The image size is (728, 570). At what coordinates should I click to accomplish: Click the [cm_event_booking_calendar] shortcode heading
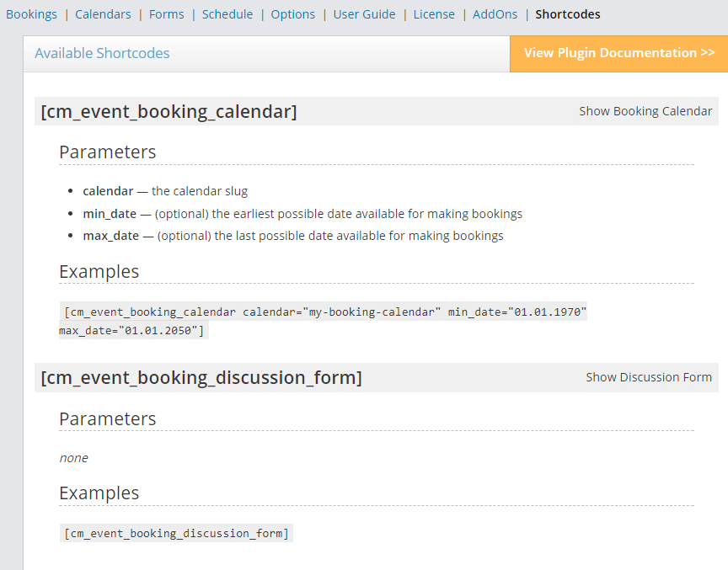click(x=169, y=111)
